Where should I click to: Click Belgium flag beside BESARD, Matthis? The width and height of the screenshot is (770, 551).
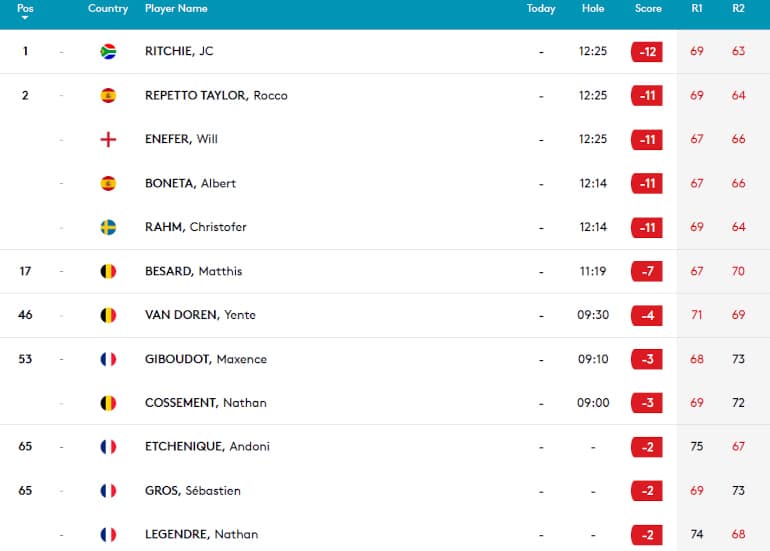coord(108,271)
